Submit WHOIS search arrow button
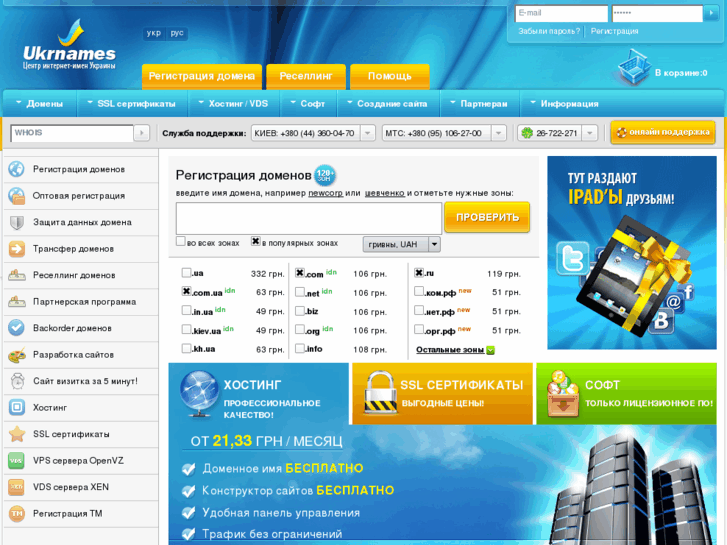 pyautogui.click(x=141, y=133)
